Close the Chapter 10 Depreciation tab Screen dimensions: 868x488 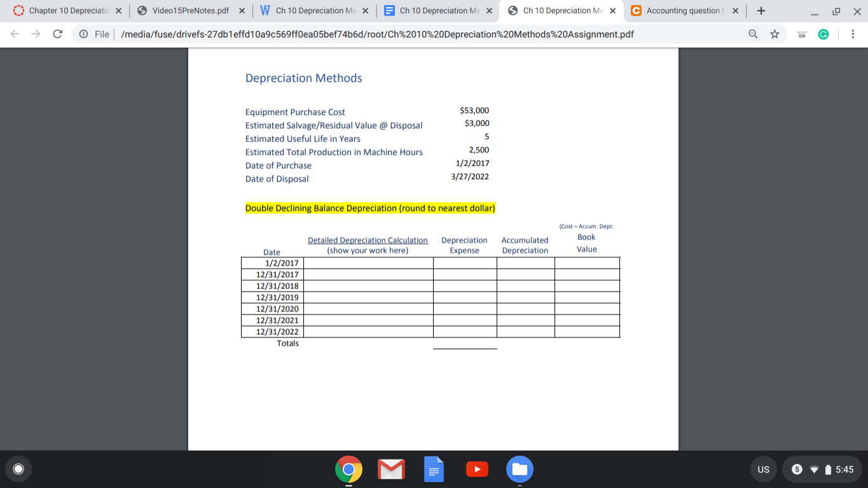119,11
